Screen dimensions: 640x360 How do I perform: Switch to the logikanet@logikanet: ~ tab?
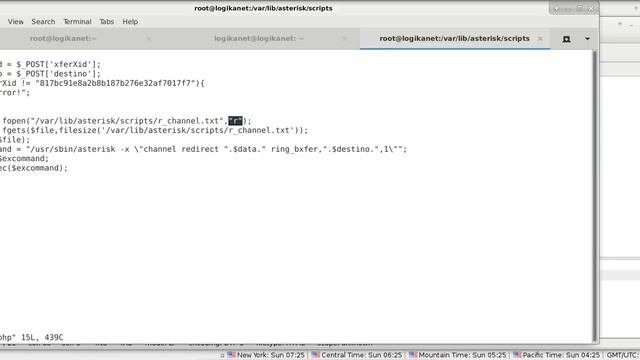pyautogui.click(x=259, y=38)
